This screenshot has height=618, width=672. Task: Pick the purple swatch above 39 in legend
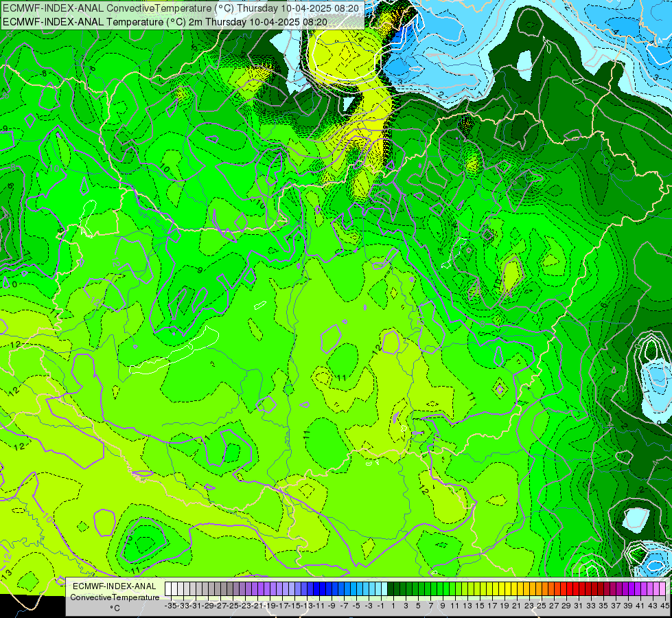tap(625, 589)
